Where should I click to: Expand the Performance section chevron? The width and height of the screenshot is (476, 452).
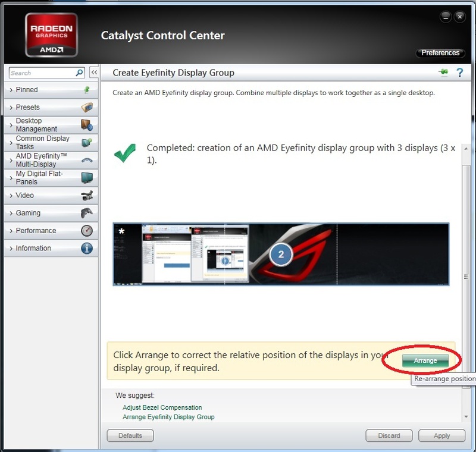tap(11, 231)
